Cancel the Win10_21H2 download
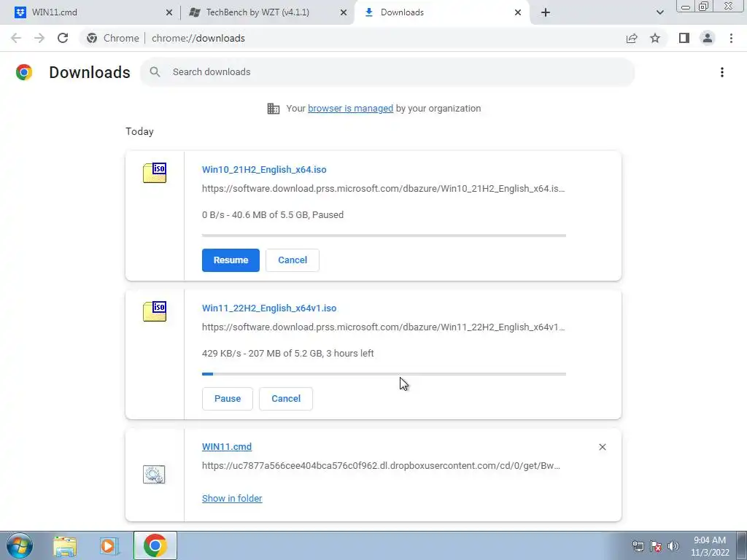Screen dimensions: 747x560 pos(293,260)
